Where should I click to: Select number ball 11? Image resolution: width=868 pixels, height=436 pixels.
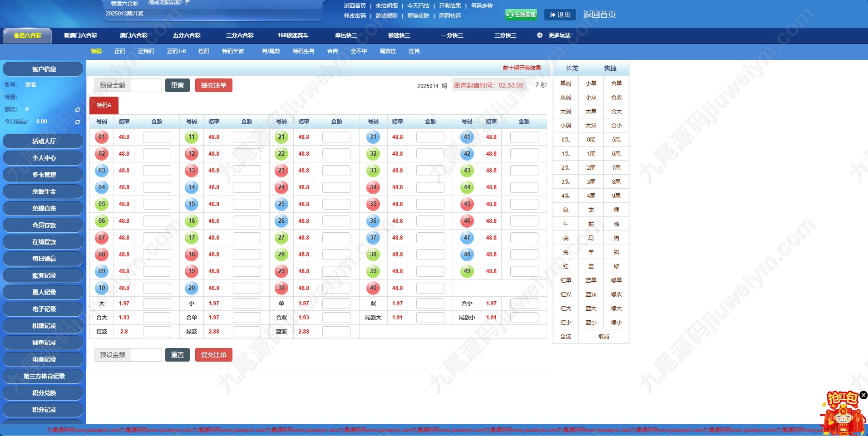coord(192,137)
